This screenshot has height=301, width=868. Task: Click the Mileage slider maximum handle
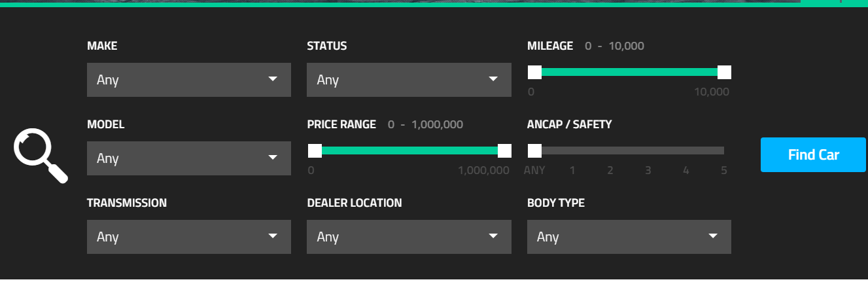pyautogui.click(x=724, y=72)
